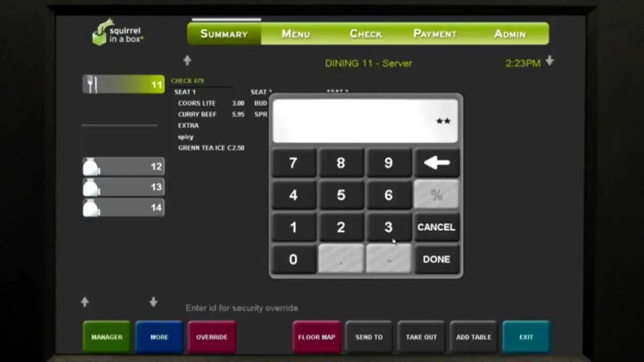Select the spicy modifier line
The height and width of the screenshot is (362, 644).
point(186,137)
